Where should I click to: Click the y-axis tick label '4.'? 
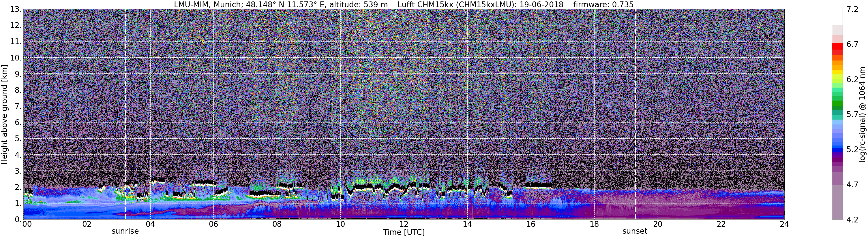(x=18, y=155)
